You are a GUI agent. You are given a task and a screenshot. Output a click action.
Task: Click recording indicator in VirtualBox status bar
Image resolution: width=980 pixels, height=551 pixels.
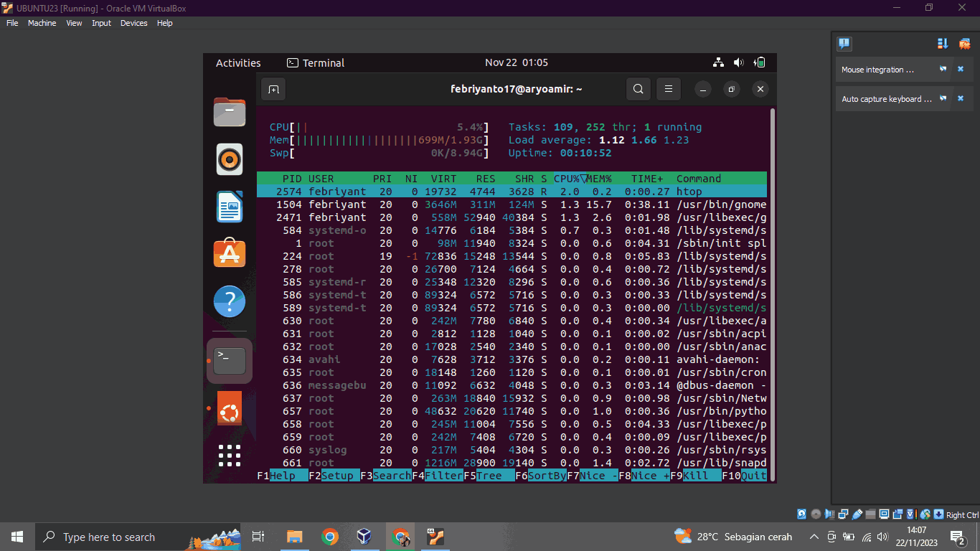pyautogui.click(x=897, y=514)
